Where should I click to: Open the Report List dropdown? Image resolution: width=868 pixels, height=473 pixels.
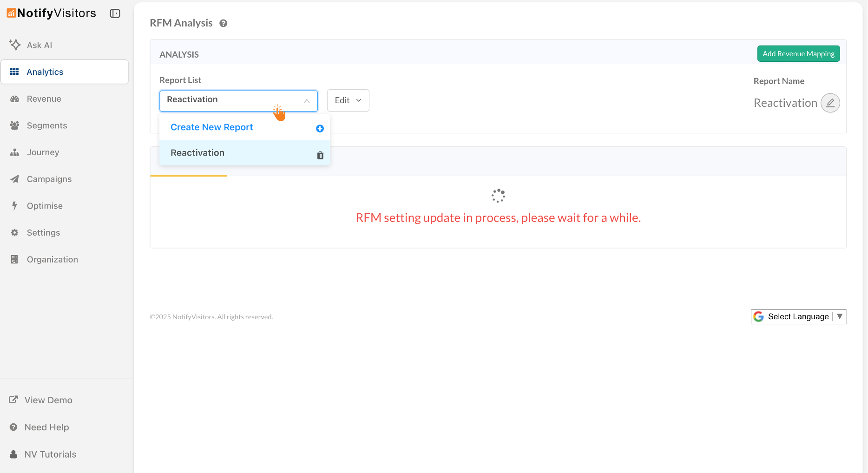[238, 100]
